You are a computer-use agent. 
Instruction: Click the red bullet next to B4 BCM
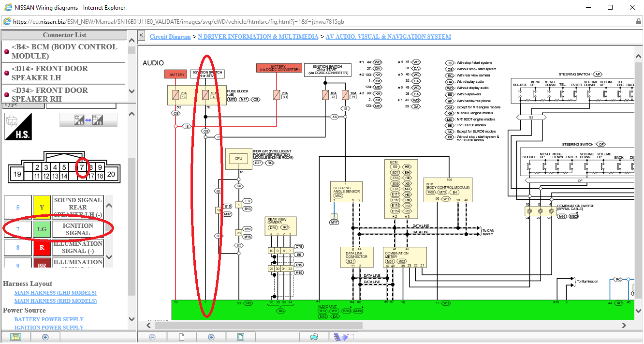[x=6, y=51]
